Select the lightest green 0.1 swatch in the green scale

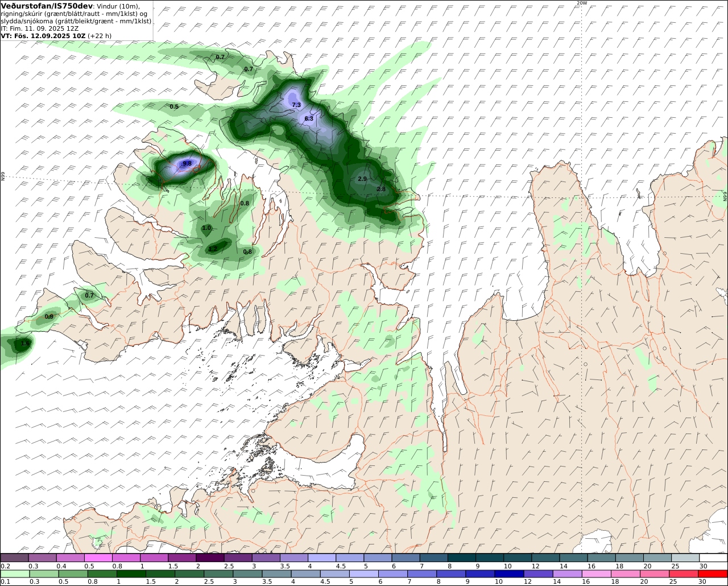(x=14, y=574)
